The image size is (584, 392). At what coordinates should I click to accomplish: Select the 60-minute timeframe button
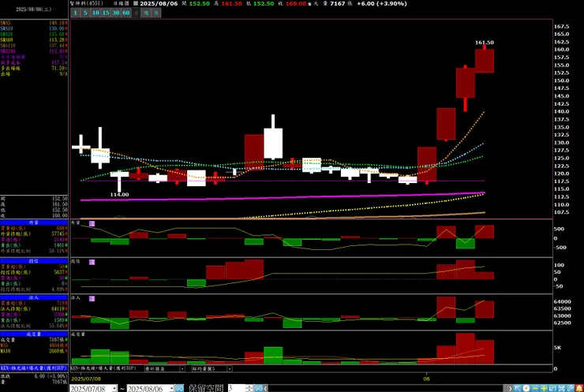126,13
